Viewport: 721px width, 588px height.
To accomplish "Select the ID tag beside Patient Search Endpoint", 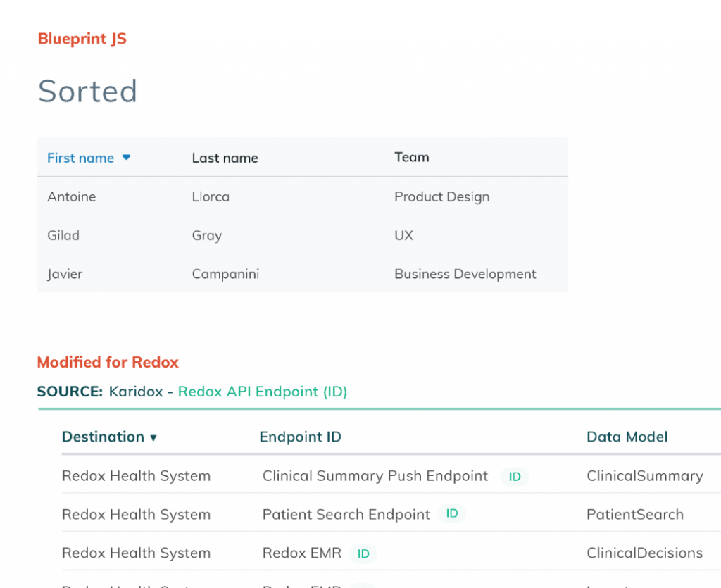I will (452, 514).
